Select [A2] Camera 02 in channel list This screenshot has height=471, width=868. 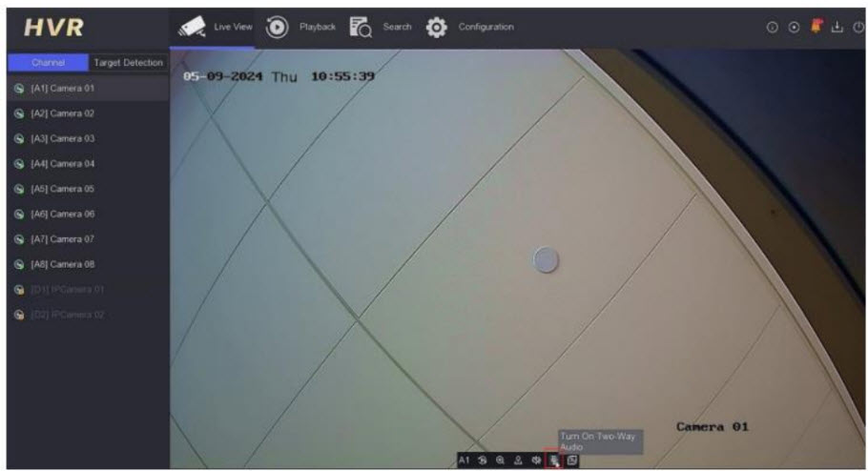(63, 113)
